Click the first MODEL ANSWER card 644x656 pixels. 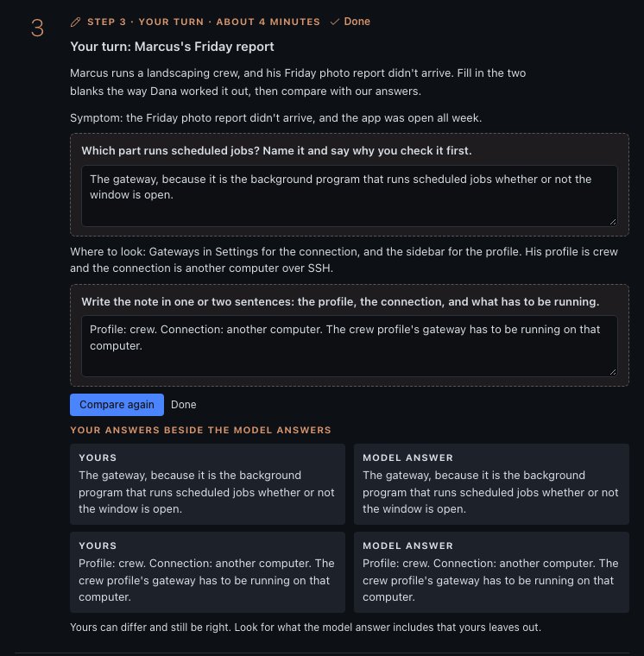coord(491,484)
